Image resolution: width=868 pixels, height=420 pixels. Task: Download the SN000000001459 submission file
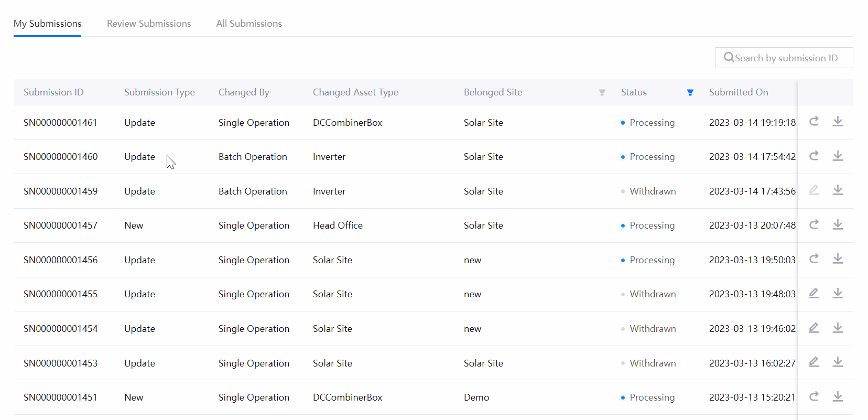click(838, 190)
